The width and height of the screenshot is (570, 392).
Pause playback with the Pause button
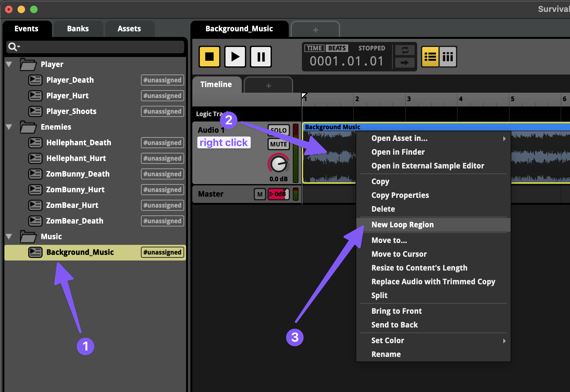[261, 57]
